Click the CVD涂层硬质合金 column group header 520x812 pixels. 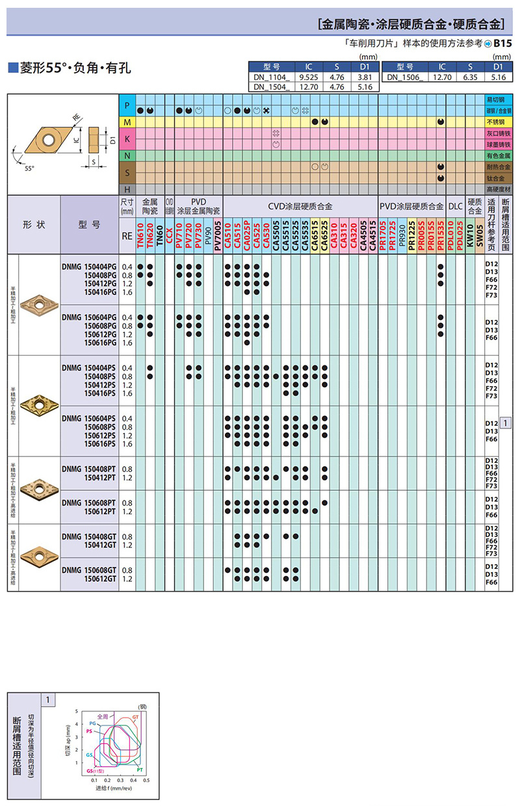click(300, 206)
